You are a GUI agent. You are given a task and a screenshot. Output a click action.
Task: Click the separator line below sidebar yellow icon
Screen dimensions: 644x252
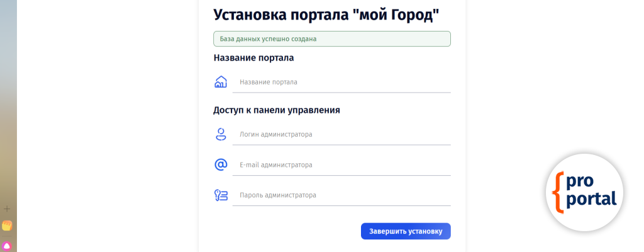pyautogui.click(x=7, y=236)
